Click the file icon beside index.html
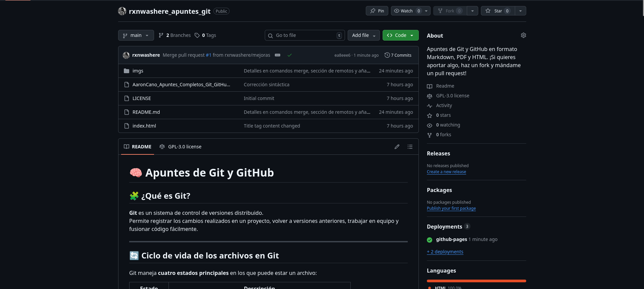 coord(127,126)
